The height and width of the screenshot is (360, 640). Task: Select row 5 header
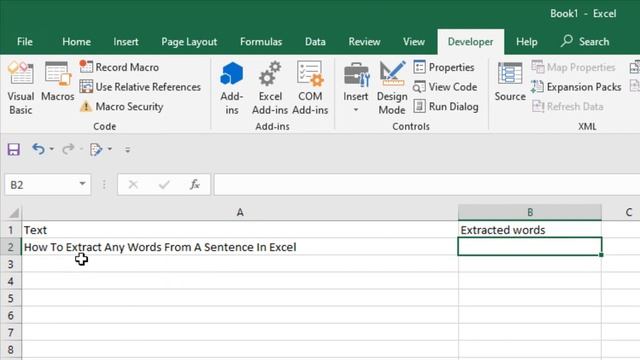[11, 298]
